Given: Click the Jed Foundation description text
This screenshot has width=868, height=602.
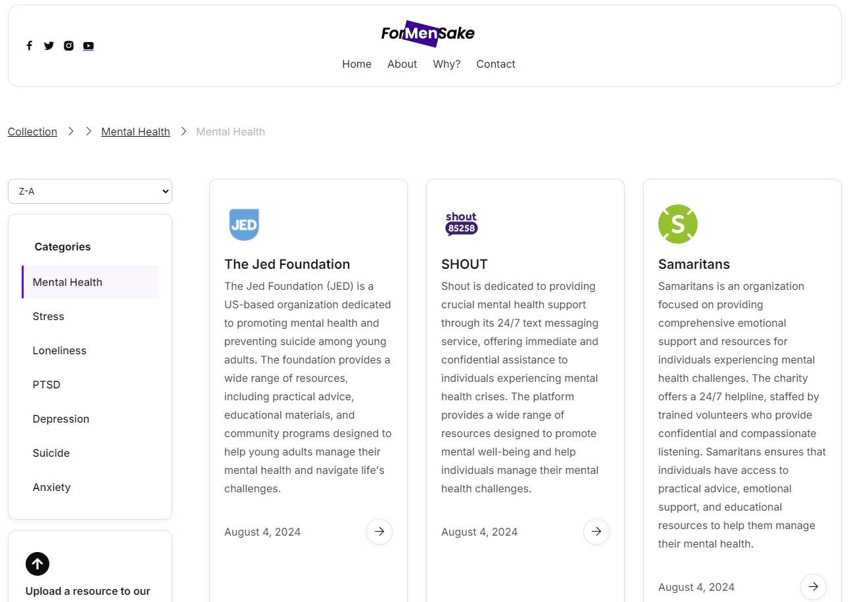Looking at the screenshot, I should pos(308,387).
